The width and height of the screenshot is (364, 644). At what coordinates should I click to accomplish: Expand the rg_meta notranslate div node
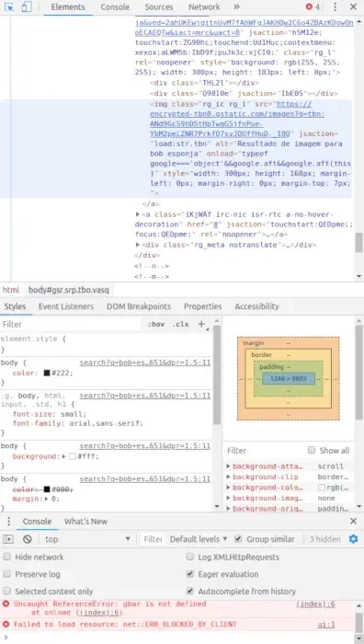[x=138, y=245]
